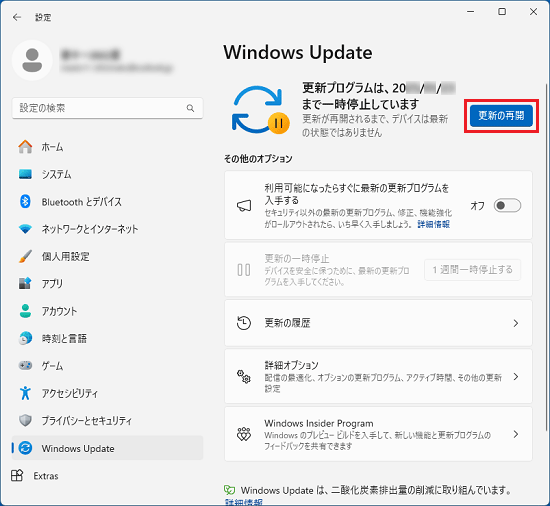Click the Extras label in sidebar
Image resolution: width=550 pixels, height=506 pixels.
click(x=46, y=476)
